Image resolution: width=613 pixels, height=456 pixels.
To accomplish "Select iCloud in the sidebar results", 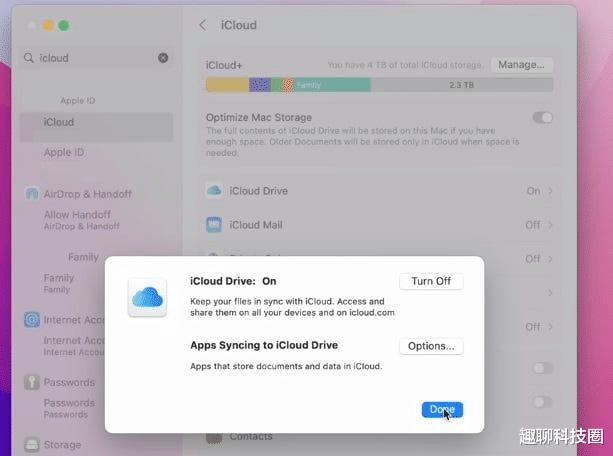I will point(96,126).
